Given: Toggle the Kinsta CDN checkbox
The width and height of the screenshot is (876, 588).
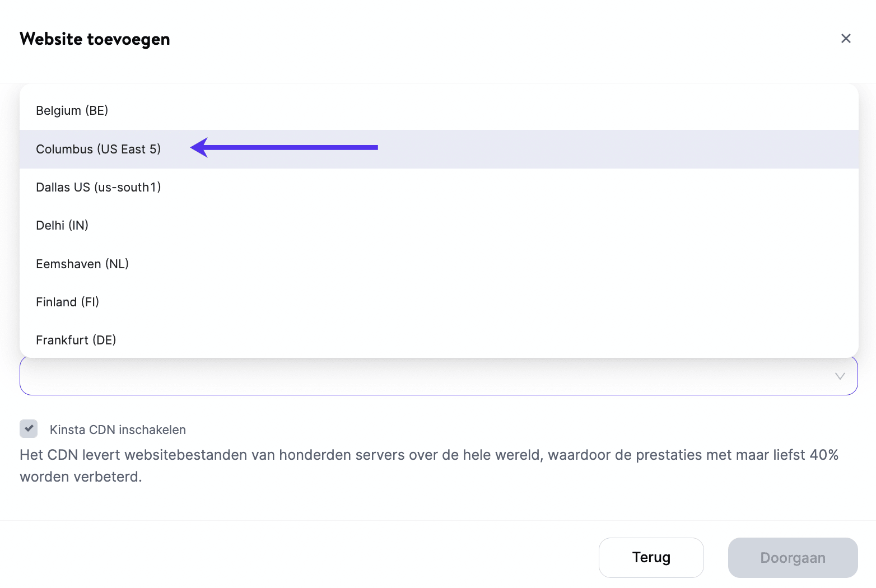Looking at the screenshot, I should (29, 429).
